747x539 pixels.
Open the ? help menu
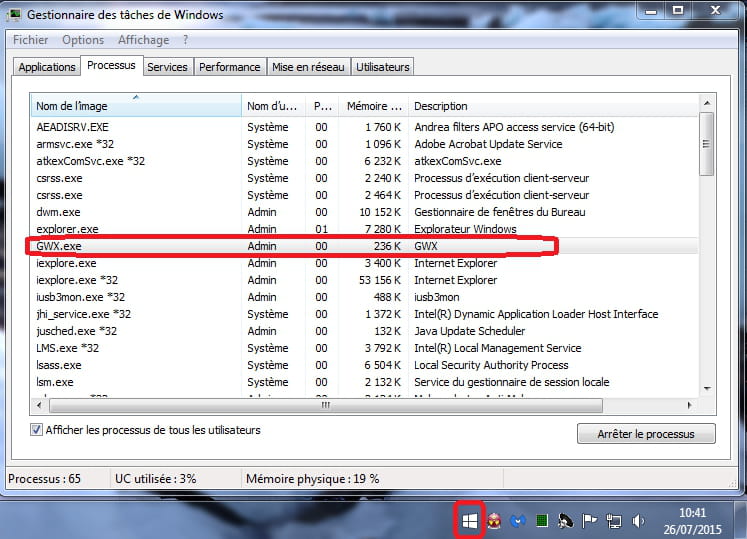click(185, 40)
